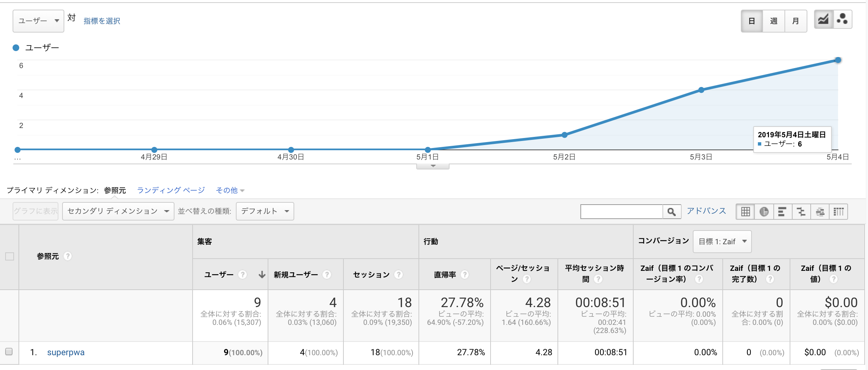Select the line chart display icon
Image resolution: width=868 pixels, height=370 pixels.
(x=824, y=19)
